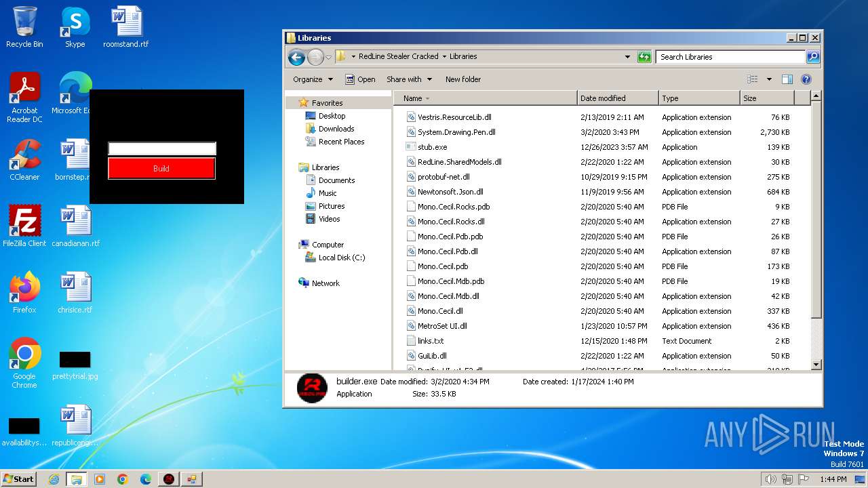Select Favorites in navigation pane
The height and width of the screenshot is (488, 868).
coord(327,103)
